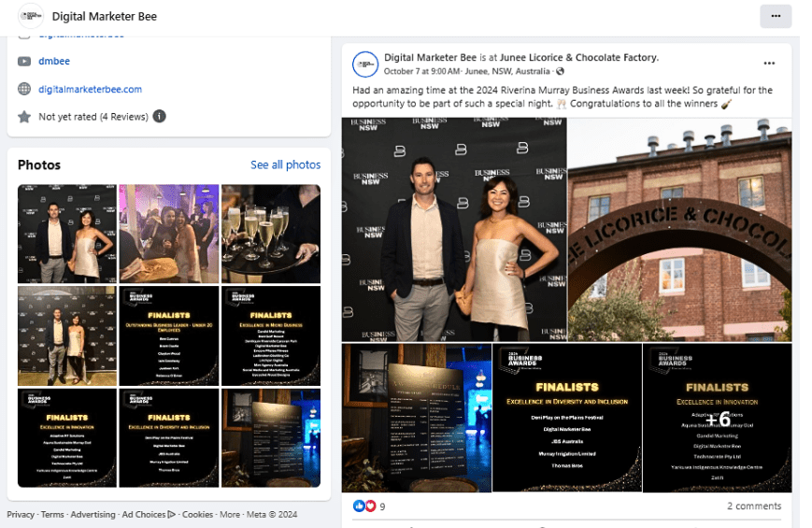Open full-length couple photo thumbnail
The width and height of the screenshot is (812, 528).
click(67, 335)
